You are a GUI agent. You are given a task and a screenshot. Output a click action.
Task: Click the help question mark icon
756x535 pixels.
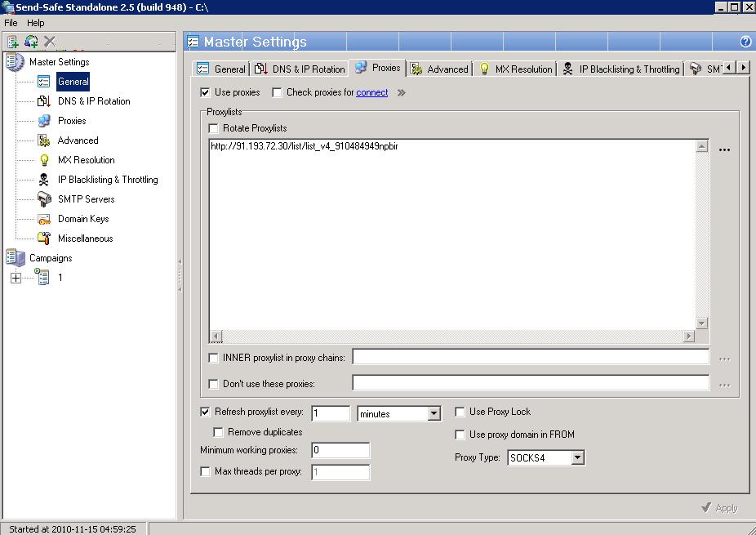coord(745,42)
